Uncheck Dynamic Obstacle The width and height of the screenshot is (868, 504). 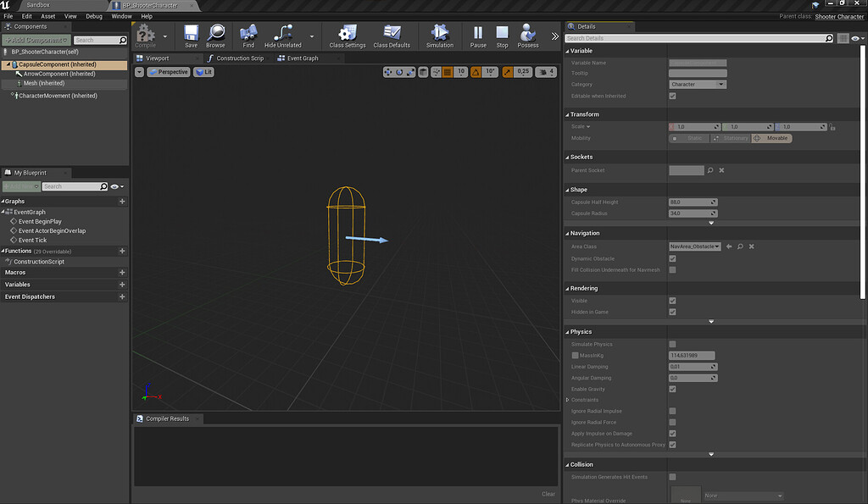point(672,258)
